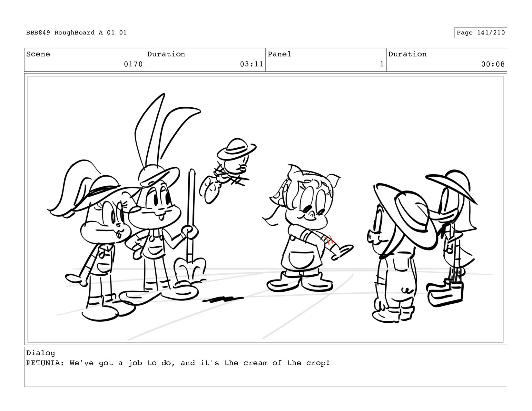Click the "Panel" field label
The width and height of the screenshot is (532, 411).
click(280, 54)
